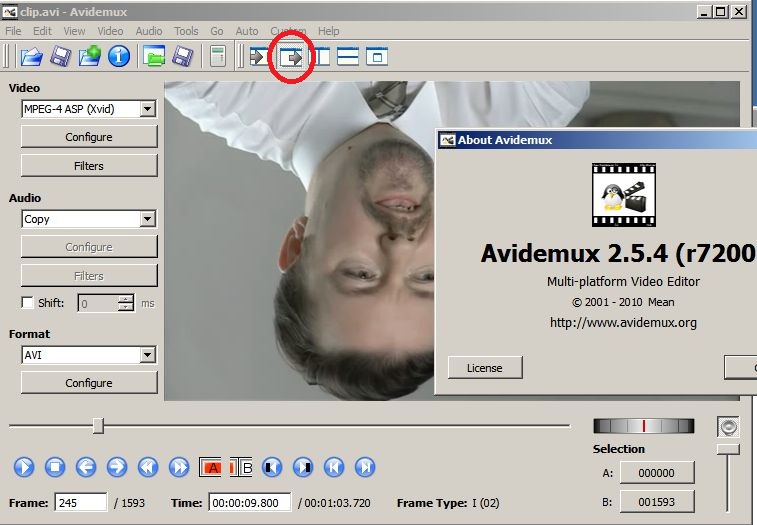
Task: Show video information with blue info icon
Action: [x=119, y=57]
